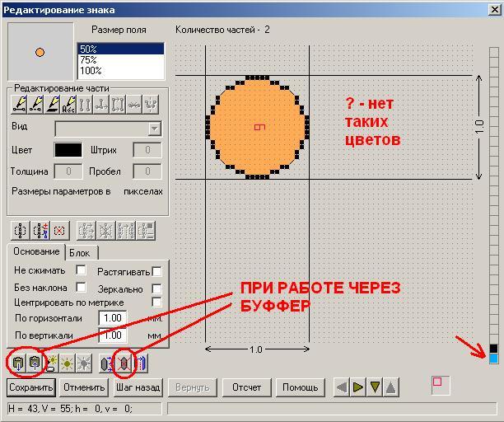
Task: Select the text 'Abc' drawing tool
Action: point(68,104)
